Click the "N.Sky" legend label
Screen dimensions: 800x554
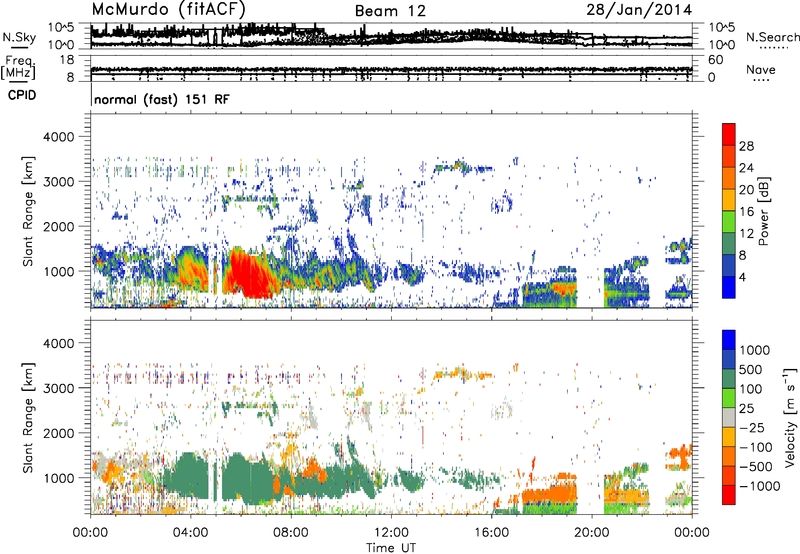click(x=19, y=37)
